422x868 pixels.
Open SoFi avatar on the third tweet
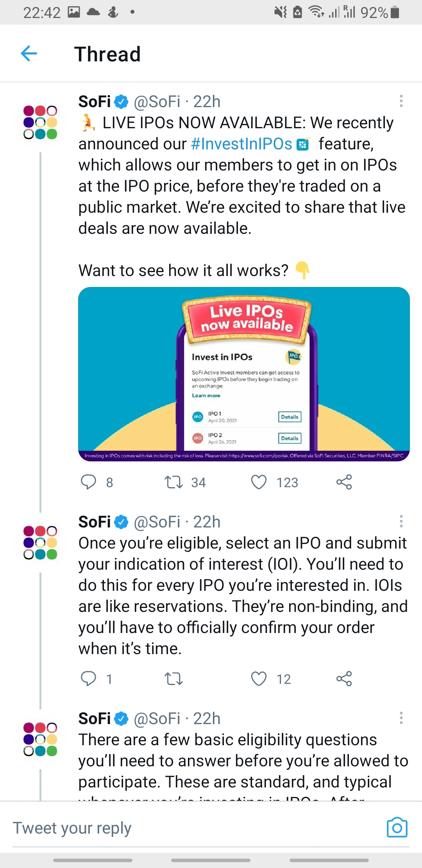[x=40, y=739]
